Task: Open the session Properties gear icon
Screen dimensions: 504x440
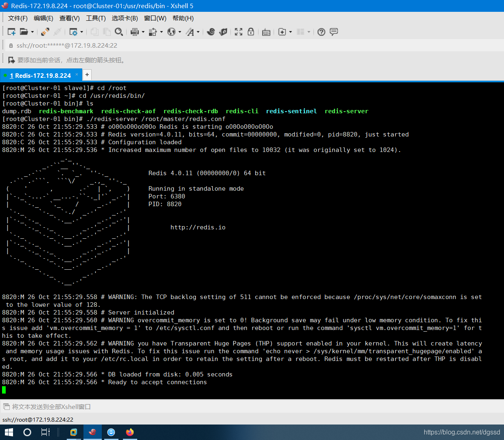Action: tap(73, 32)
